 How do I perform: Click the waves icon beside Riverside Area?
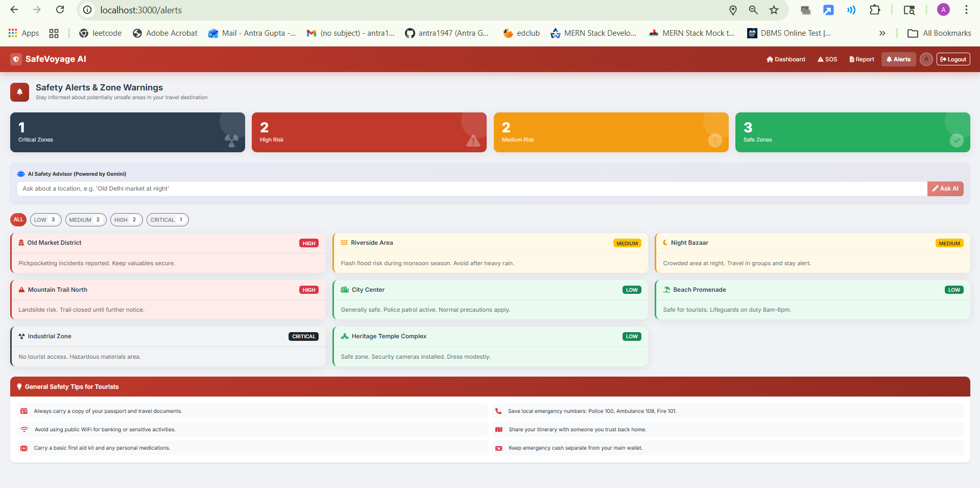point(344,243)
